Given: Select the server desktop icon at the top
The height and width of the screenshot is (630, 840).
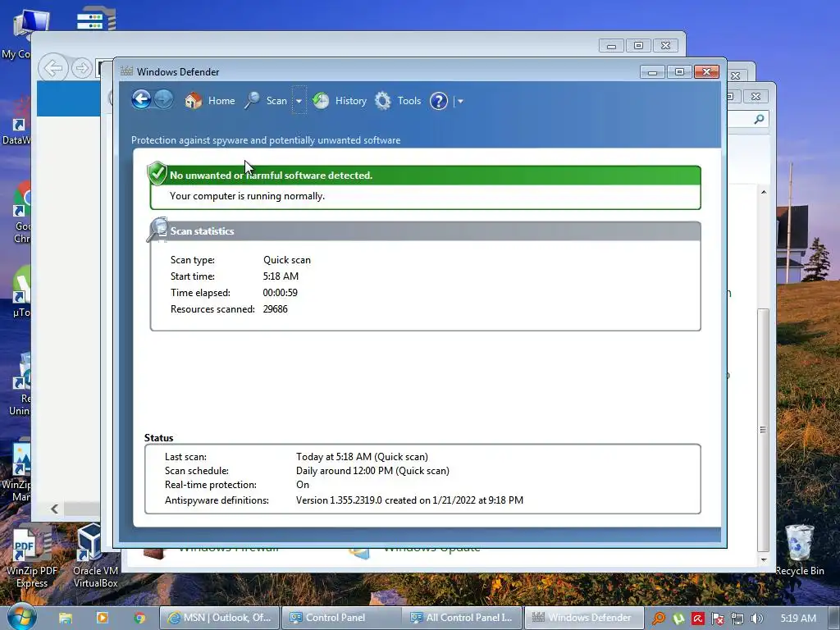Looking at the screenshot, I should tap(97, 18).
